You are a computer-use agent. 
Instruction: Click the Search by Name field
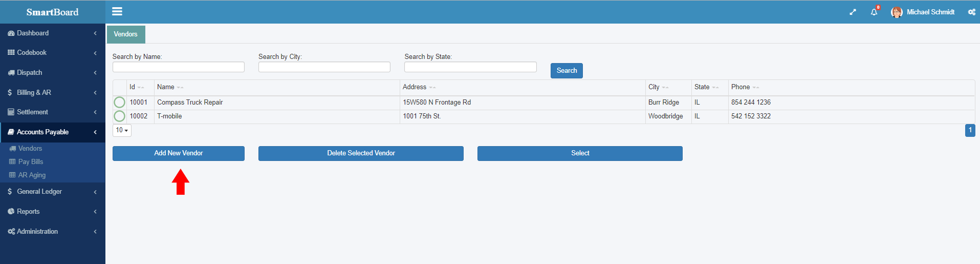point(179,67)
